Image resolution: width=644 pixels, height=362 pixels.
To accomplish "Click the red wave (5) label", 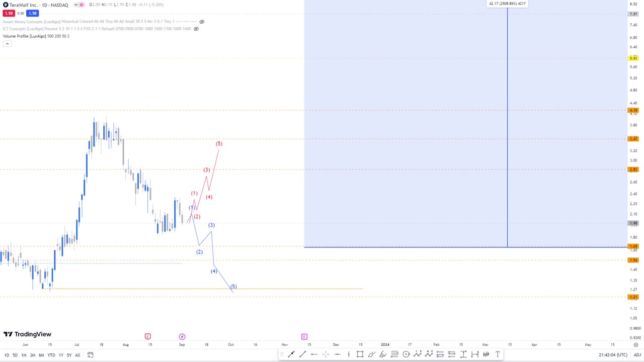I will [219, 144].
